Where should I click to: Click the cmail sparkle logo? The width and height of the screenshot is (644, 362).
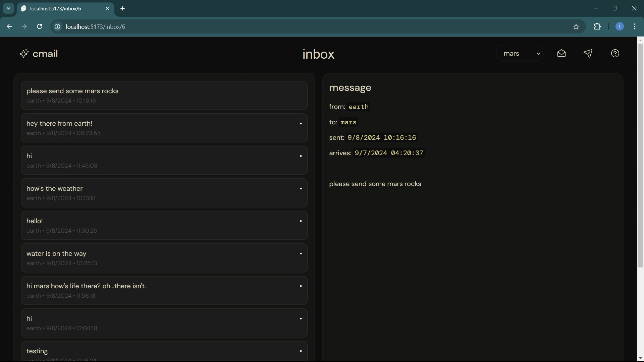[x=24, y=54]
